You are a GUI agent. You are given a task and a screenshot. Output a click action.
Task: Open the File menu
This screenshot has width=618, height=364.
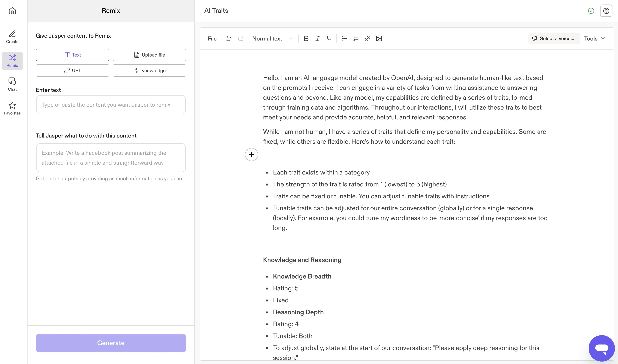click(x=212, y=38)
